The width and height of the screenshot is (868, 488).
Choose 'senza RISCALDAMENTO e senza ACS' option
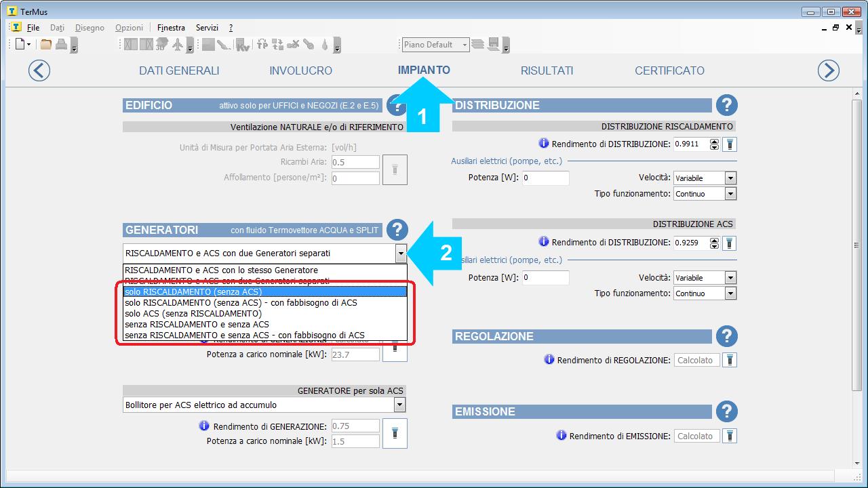[x=197, y=324]
